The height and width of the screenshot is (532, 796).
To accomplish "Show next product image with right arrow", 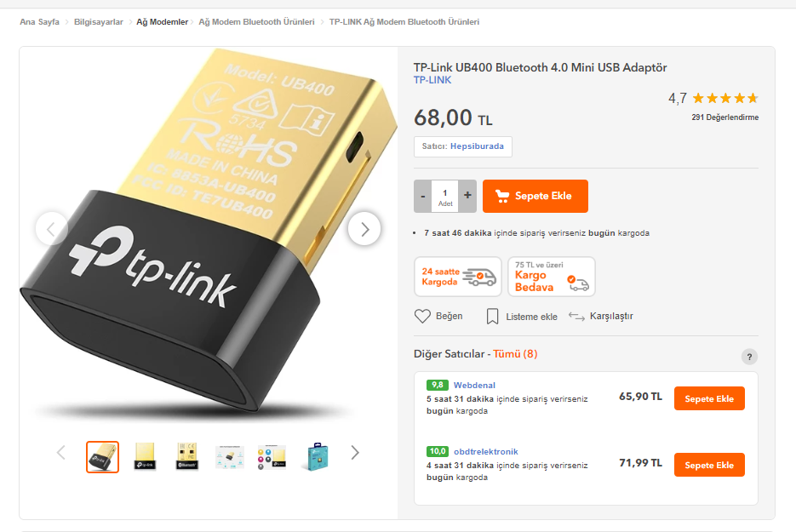I will click(x=364, y=229).
